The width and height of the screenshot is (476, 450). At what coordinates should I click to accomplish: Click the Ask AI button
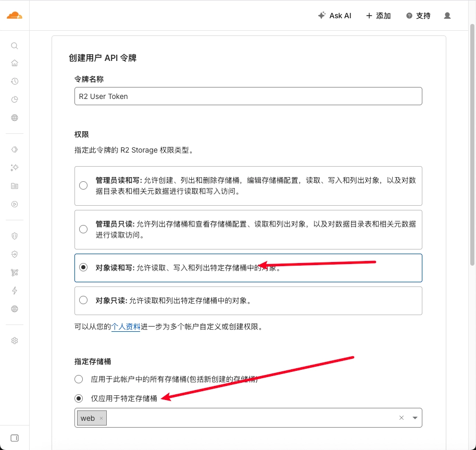pos(335,16)
